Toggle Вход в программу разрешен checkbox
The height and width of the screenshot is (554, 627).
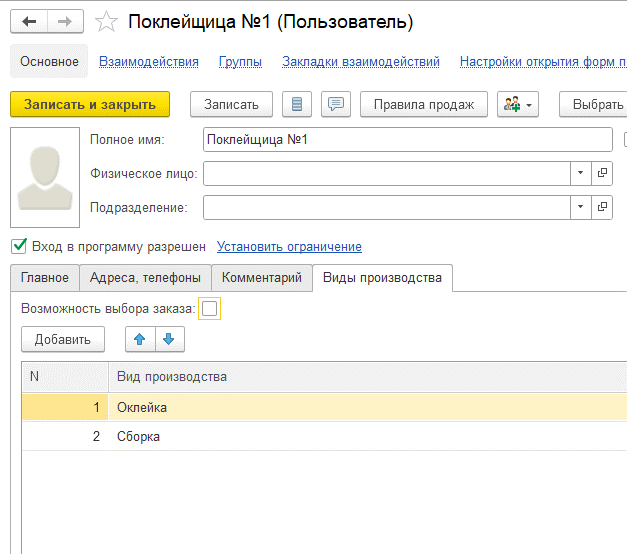18,246
